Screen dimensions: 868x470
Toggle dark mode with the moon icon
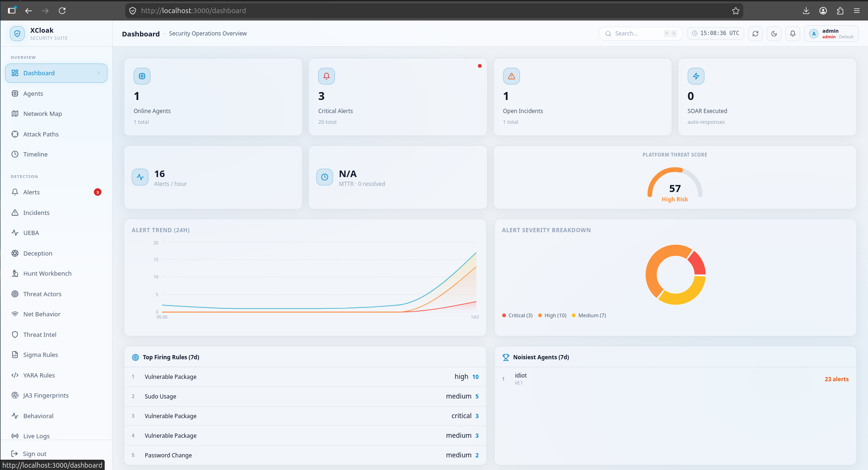pyautogui.click(x=774, y=34)
